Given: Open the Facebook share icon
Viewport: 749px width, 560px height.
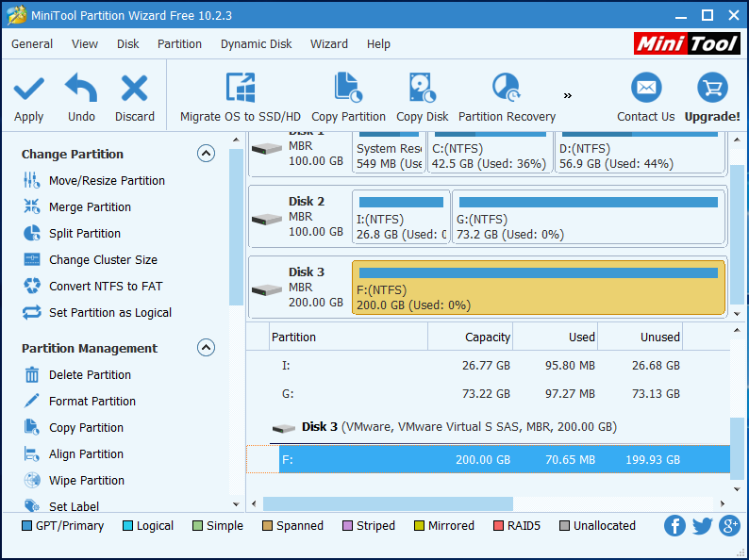Looking at the screenshot, I should (674, 526).
